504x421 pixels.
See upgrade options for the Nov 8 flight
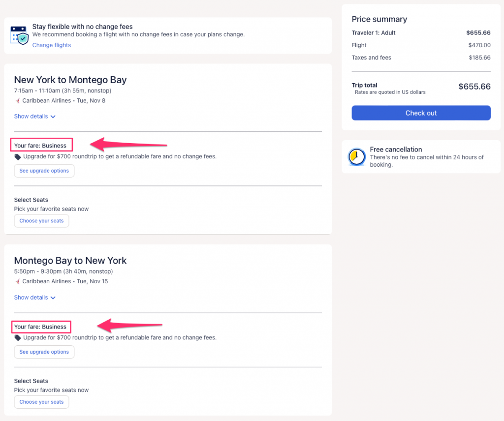[44, 171]
